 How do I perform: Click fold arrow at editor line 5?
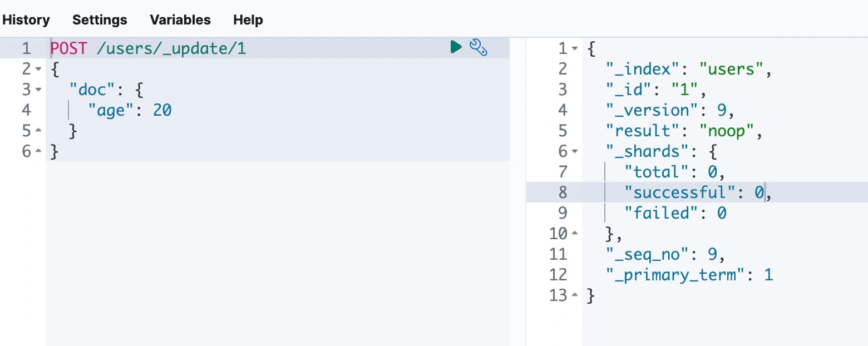[x=38, y=131]
